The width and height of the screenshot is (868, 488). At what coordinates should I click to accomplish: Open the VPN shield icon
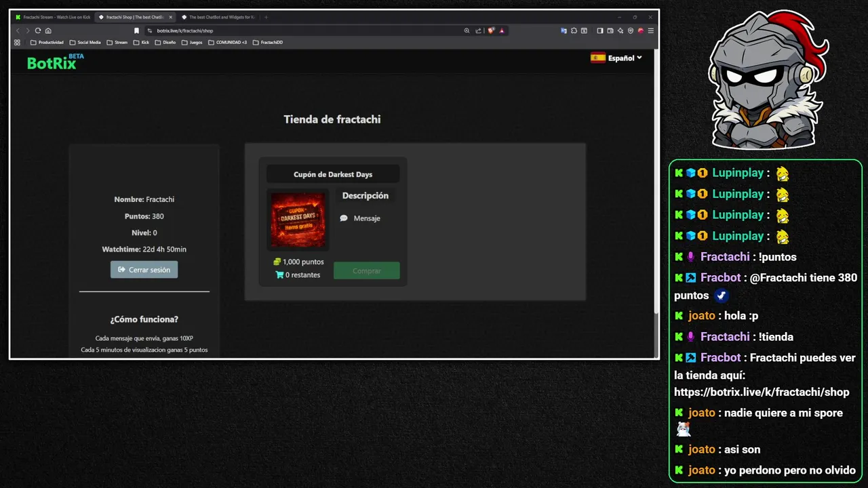click(631, 30)
